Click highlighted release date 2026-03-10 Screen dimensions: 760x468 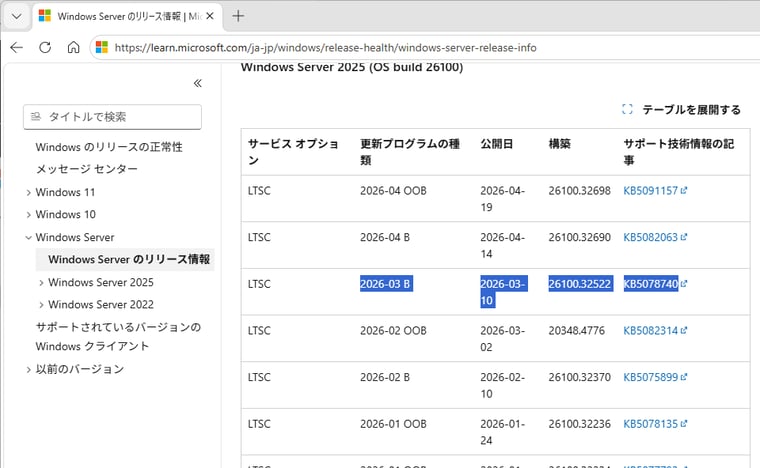tap(503, 292)
